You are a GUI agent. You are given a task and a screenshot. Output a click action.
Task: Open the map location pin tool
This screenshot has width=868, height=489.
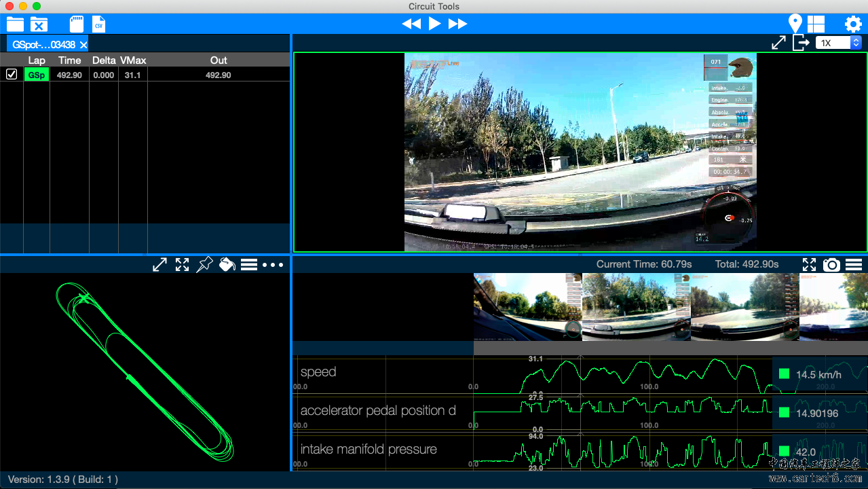coord(795,24)
